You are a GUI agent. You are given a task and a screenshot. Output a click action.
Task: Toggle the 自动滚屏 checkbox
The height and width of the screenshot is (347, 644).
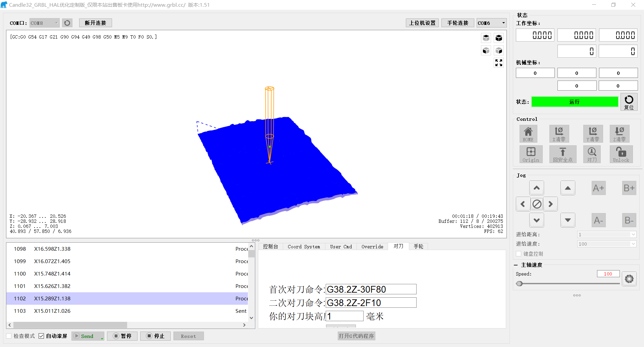[x=41, y=336]
